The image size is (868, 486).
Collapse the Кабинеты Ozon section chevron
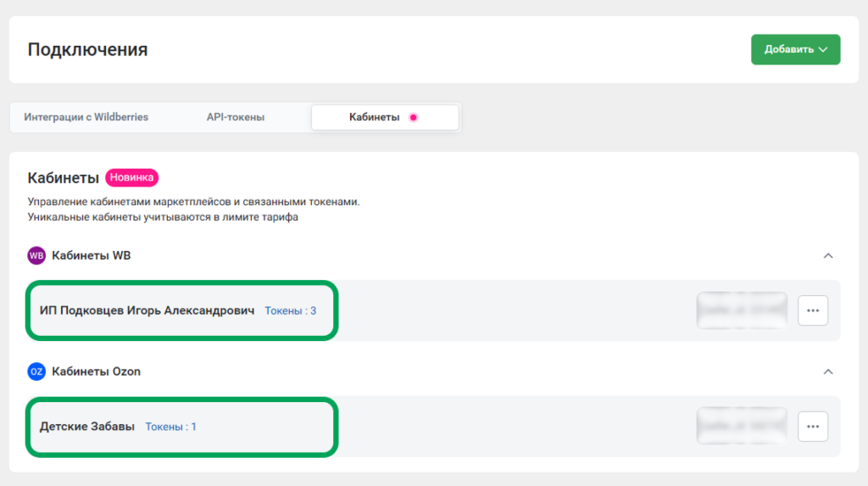pos(828,371)
